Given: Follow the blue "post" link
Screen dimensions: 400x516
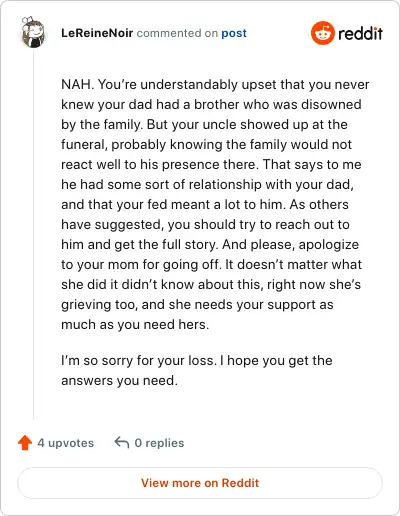Looking at the screenshot, I should [x=234, y=33].
